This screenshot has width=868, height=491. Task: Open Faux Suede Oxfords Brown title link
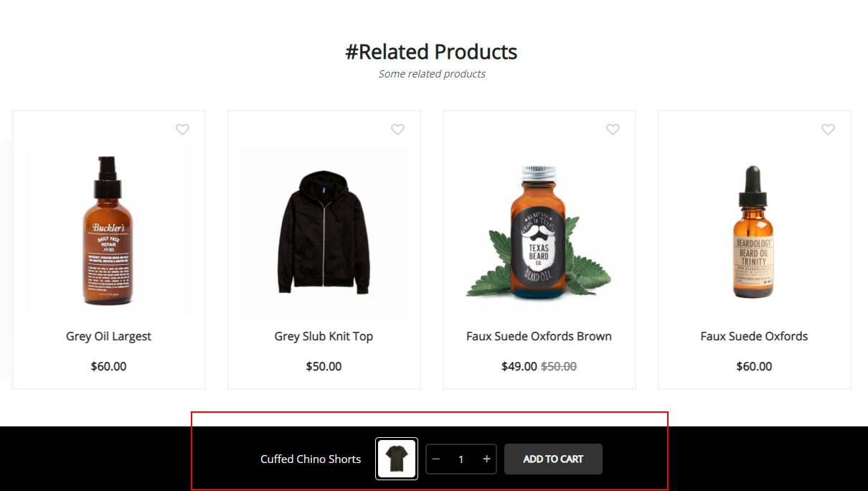pos(539,336)
